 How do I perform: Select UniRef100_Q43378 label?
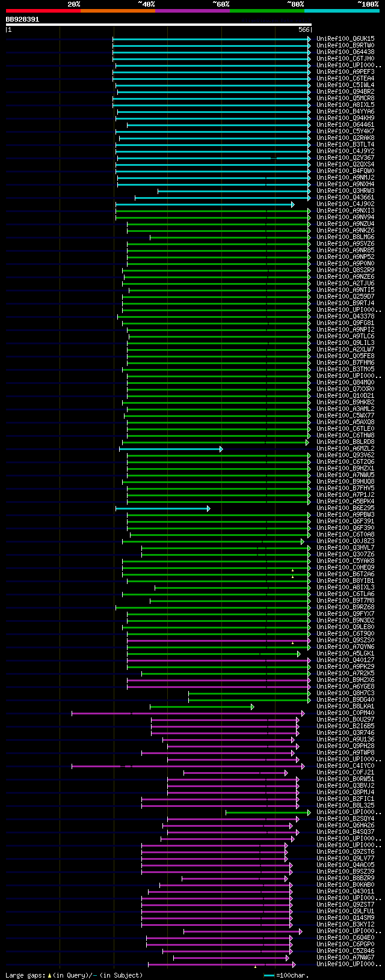[x=345, y=317]
